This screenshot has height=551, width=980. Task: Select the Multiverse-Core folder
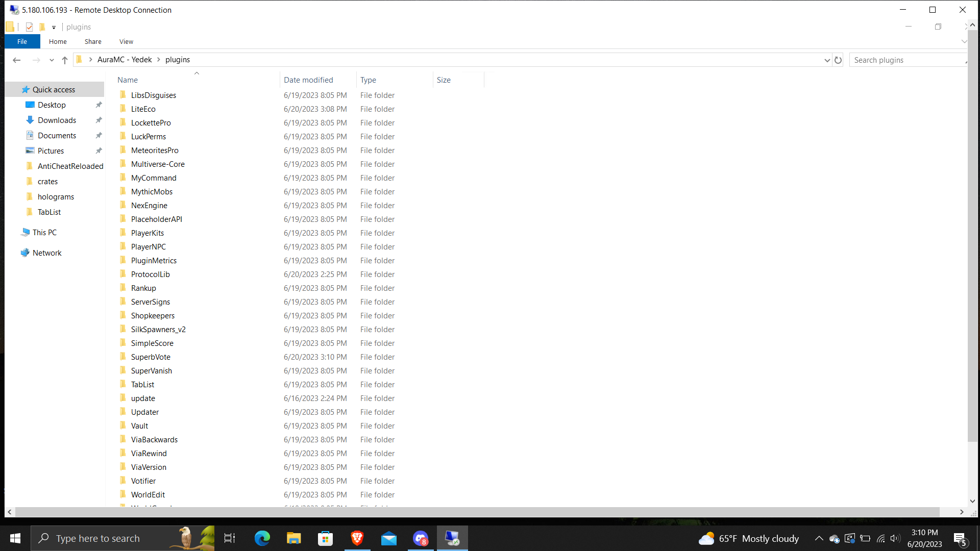[x=158, y=164]
